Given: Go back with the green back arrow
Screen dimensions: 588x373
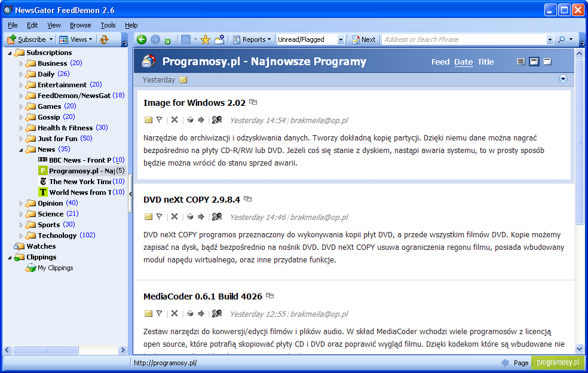Looking at the screenshot, I should pos(142,39).
